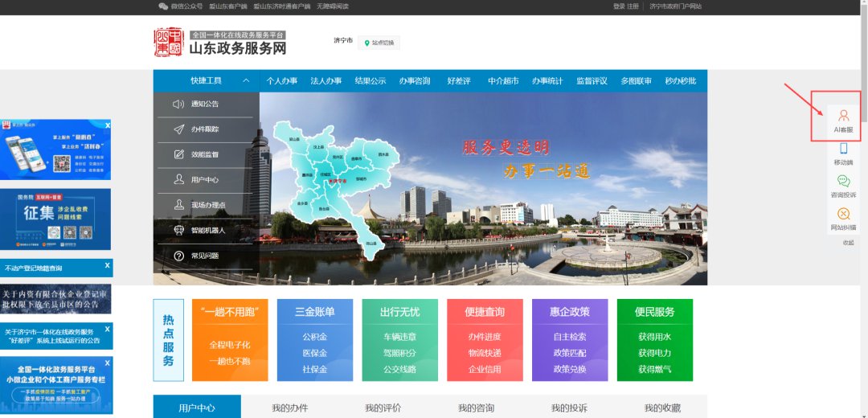The image size is (868, 418).
Task: Click the 山东政务服务网 site logo
Action: (x=219, y=43)
